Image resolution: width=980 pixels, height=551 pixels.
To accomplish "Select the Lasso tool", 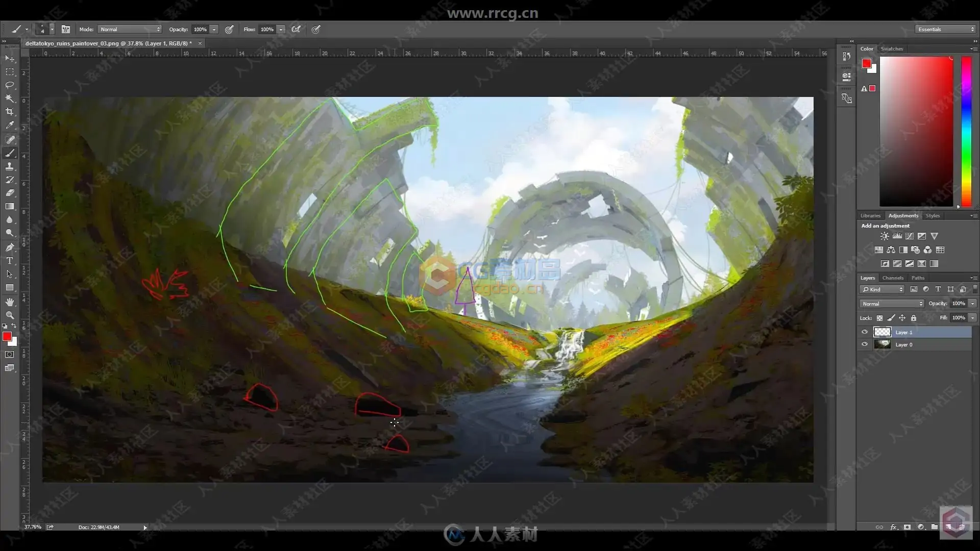I will click(10, 85).
